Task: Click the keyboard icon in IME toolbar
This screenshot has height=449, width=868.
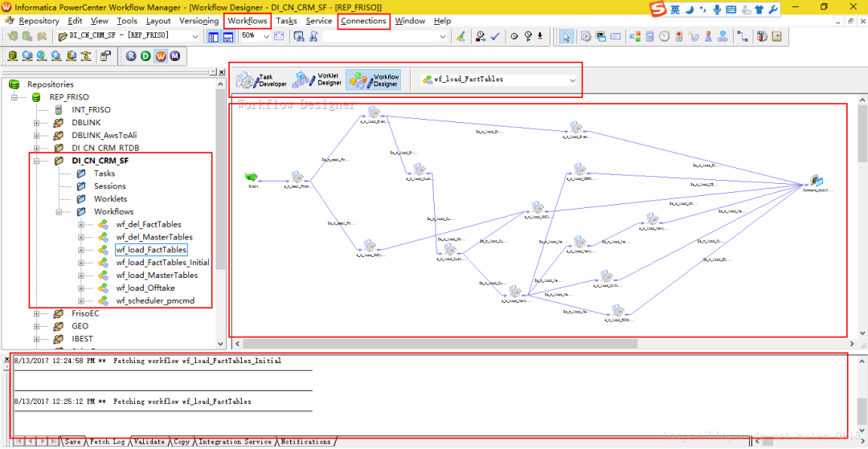Action: [731, 10]
